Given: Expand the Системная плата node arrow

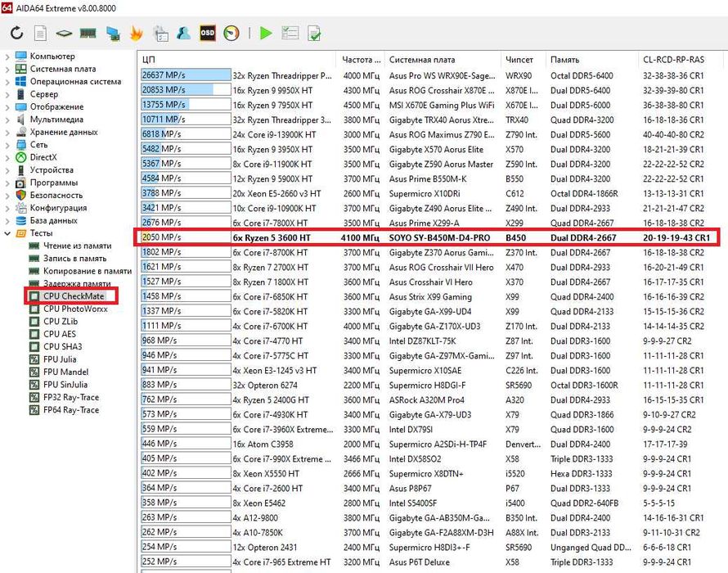Looking at the screenshot, I should point(7,70).
